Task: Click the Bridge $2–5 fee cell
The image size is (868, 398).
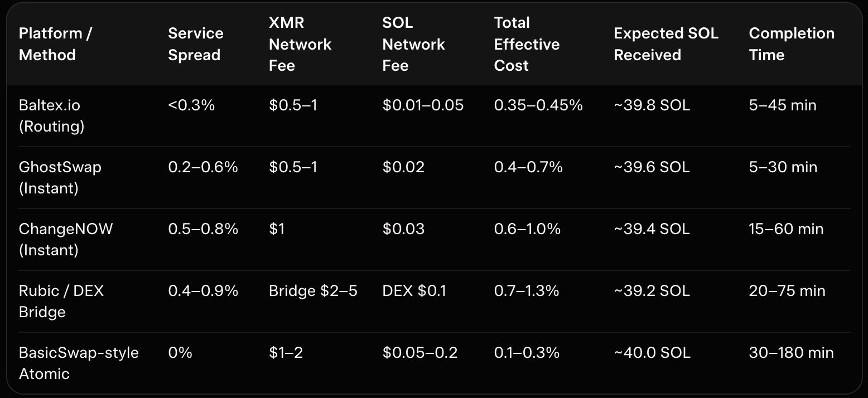Action: point(313,291)
